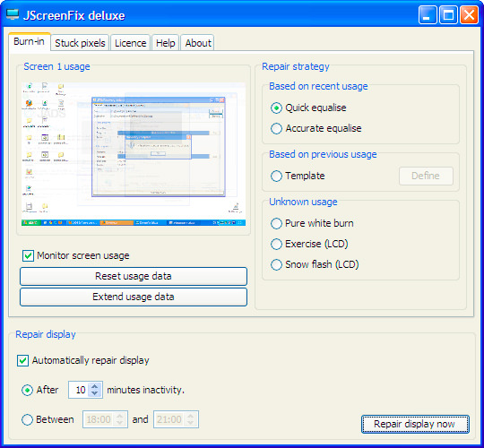
Task: Click the Repair display now button
Action: pyautogui.click(x=415, y=424)
